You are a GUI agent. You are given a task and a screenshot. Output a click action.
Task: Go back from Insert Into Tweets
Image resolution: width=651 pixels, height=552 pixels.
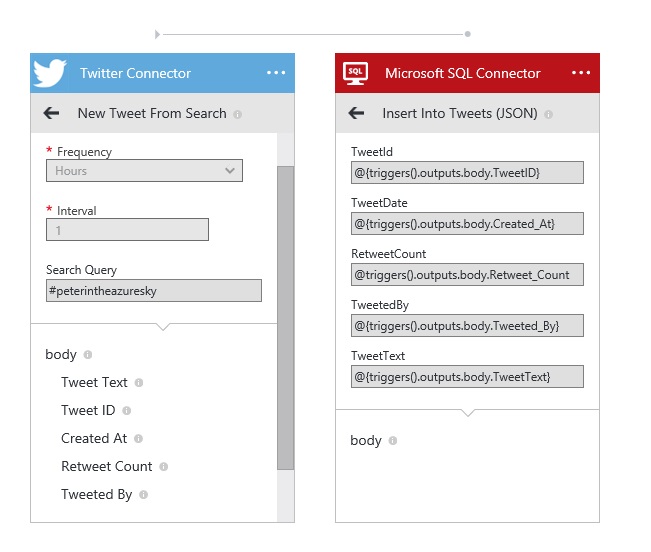pos(356,113)
